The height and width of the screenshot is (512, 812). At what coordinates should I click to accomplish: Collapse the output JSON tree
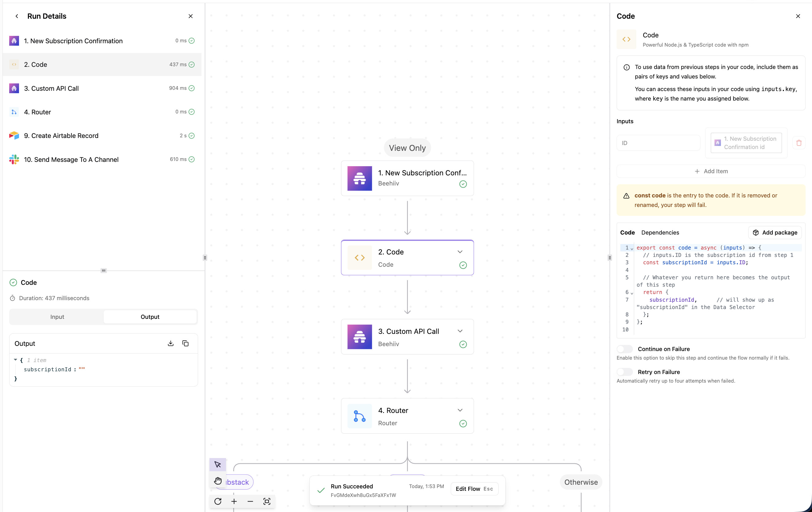(x=16, y=360)
